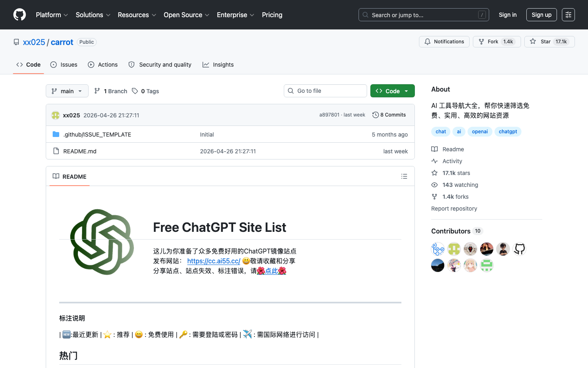Viewport: 588px width, 368px height.
Task: Open the Pricing page
Action: pos(272,15)
